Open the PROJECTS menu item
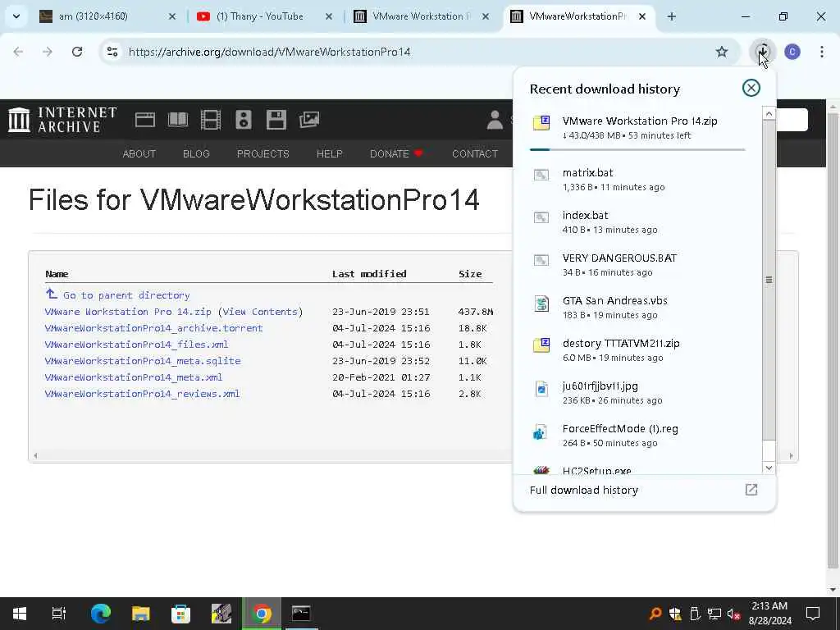This screenshot has height=630, width=840. click(x=263, y=153)
